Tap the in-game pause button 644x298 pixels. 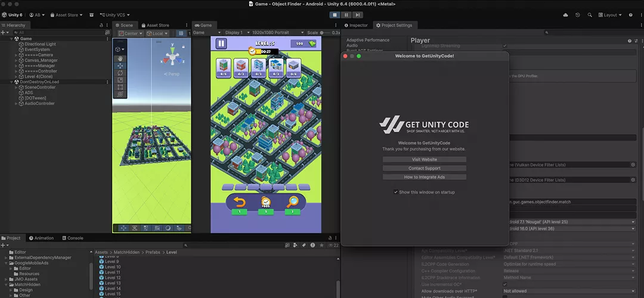221,44
